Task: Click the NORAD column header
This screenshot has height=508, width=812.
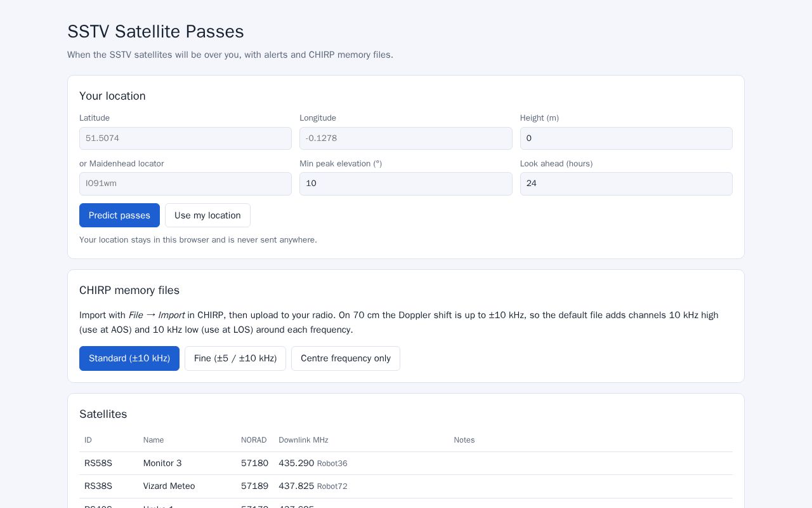Action: pos(254,440)
